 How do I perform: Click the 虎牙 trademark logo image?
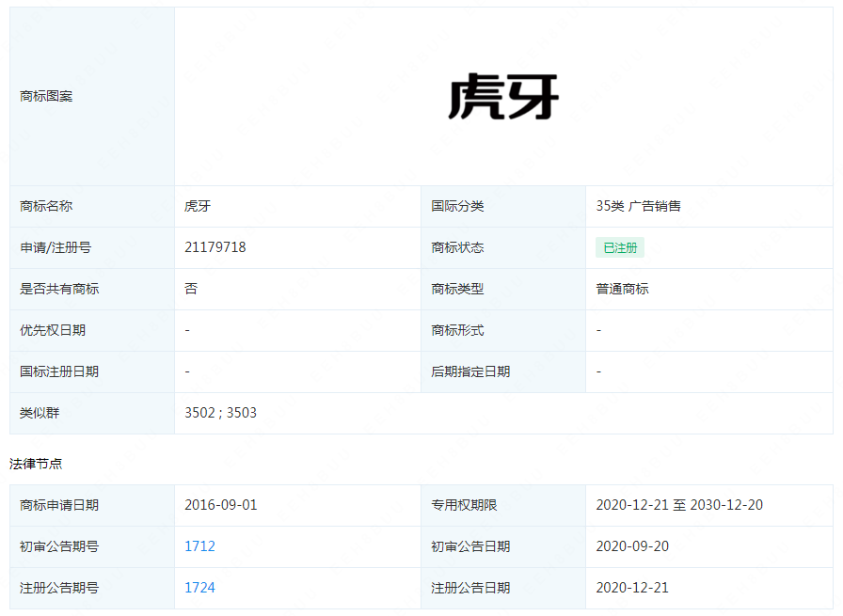coord(503,97)
